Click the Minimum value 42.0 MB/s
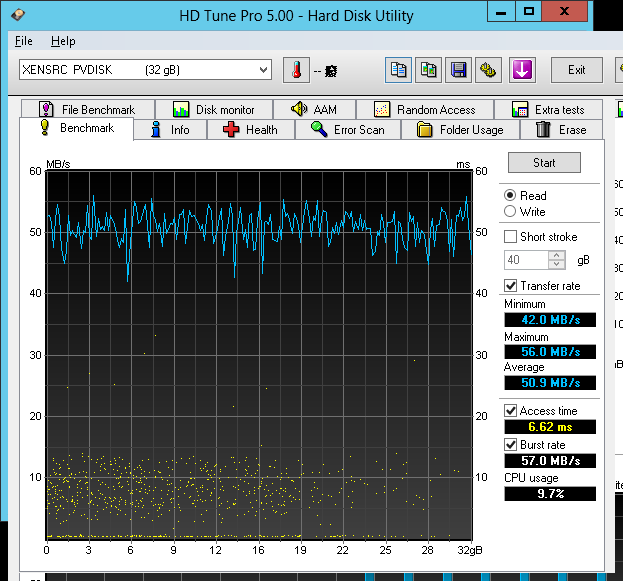 point(550,320)
